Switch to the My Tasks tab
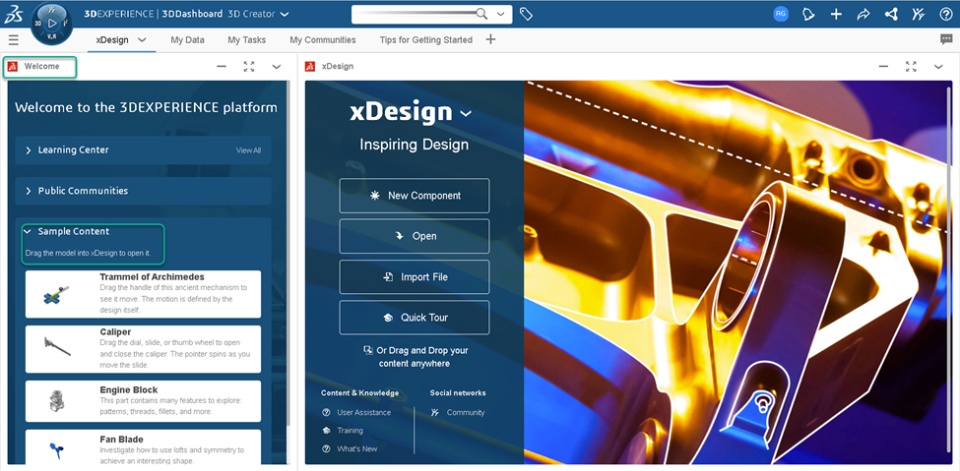This screenshot has height=471, width=960. tap(247, 40)
